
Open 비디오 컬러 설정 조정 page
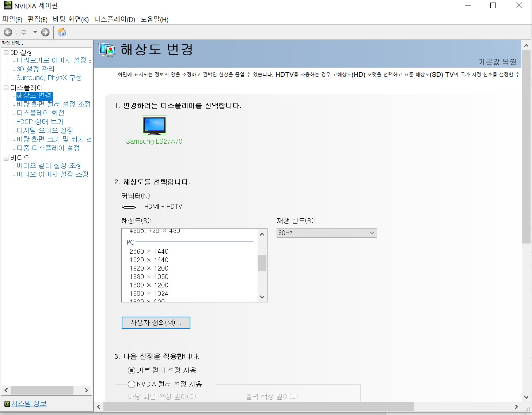49,166
